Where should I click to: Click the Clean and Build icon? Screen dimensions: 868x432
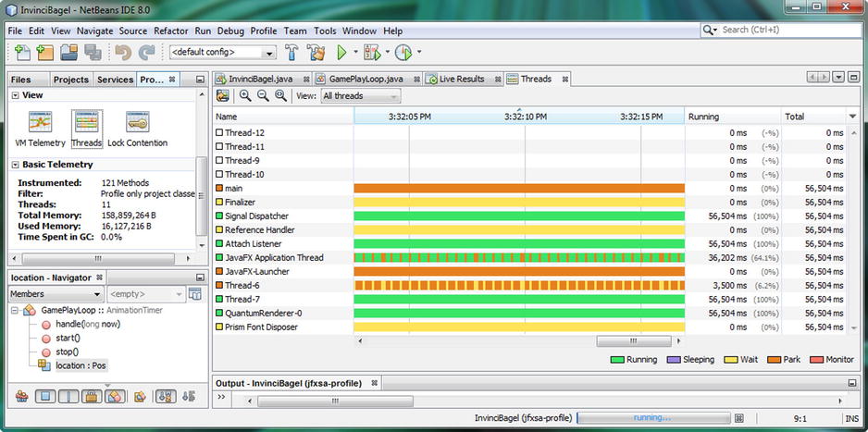(x=316, y=53)
